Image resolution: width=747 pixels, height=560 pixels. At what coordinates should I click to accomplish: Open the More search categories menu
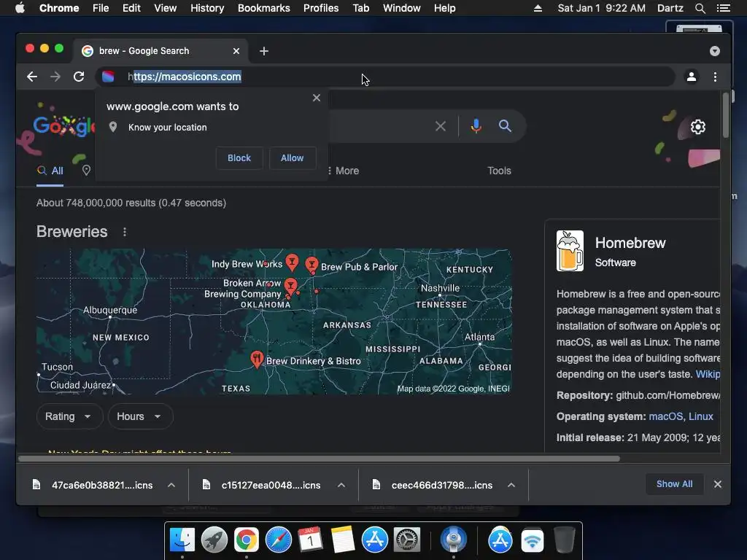coord(343,171)
